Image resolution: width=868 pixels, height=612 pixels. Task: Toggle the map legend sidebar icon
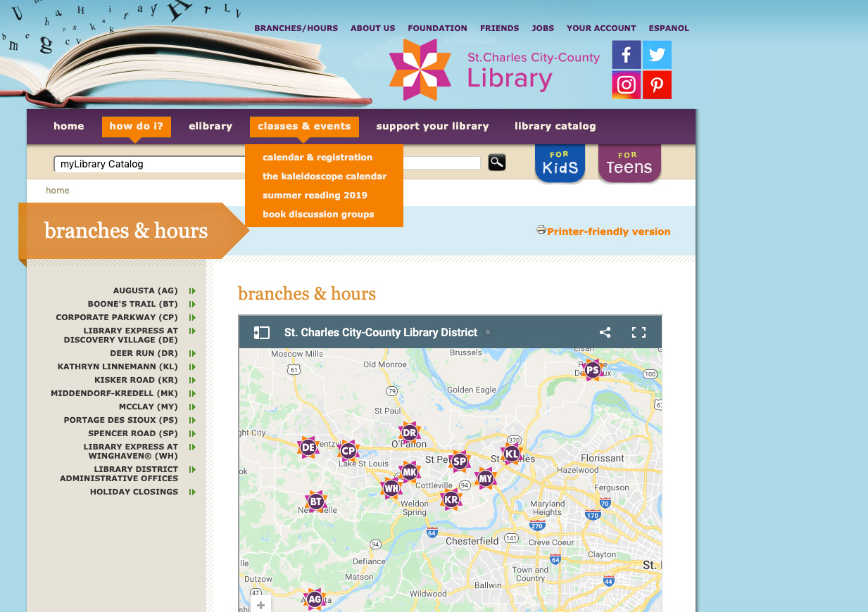click(262, 333)
